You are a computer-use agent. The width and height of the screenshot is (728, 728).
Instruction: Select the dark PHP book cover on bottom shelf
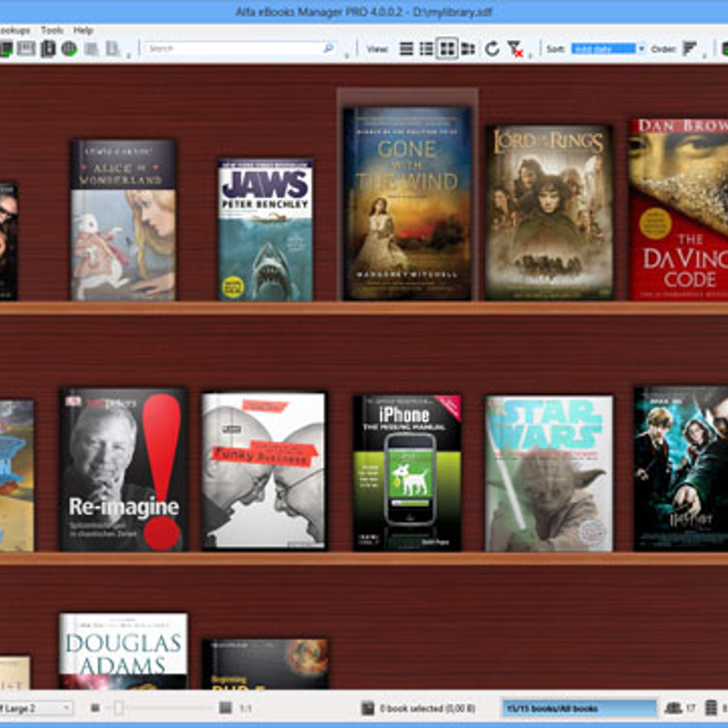265,664
